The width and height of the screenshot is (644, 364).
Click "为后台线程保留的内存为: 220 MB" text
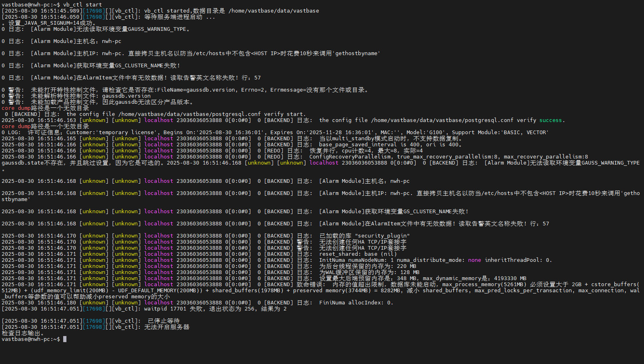(x=368, y=266)
